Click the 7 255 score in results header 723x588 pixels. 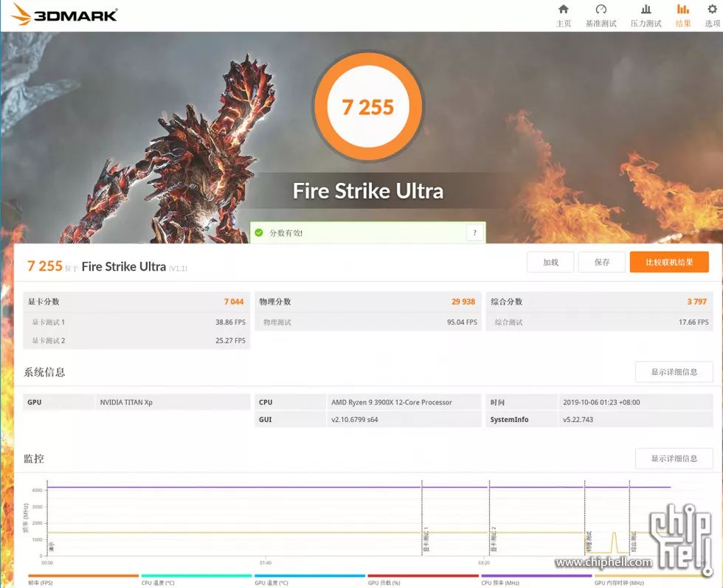tap(44, 266)
